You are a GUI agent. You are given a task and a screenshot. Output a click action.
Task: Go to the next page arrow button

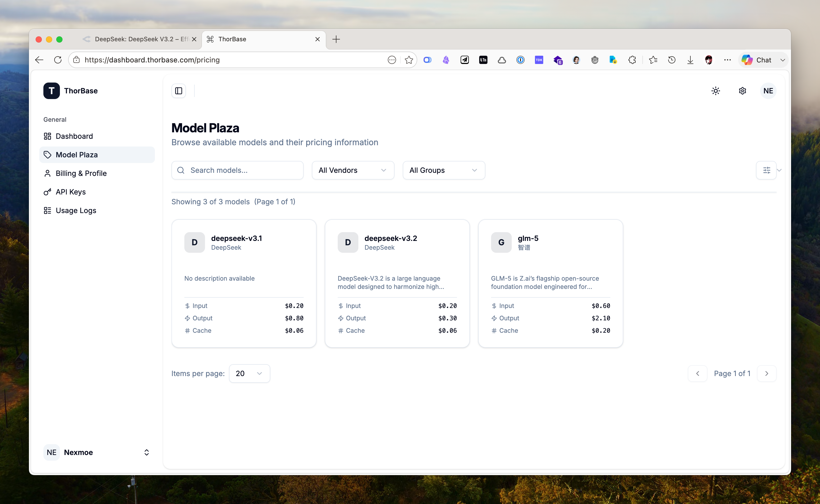(766, 373)
